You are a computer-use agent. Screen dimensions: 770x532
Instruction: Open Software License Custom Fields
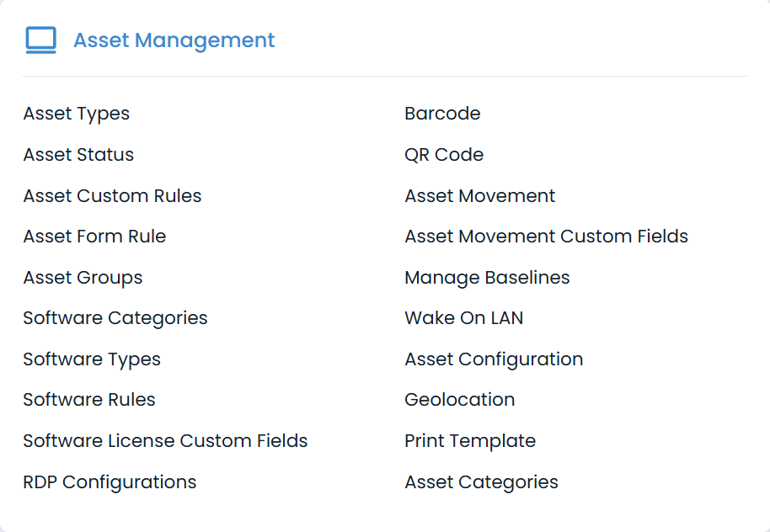[x=165, y=440]
